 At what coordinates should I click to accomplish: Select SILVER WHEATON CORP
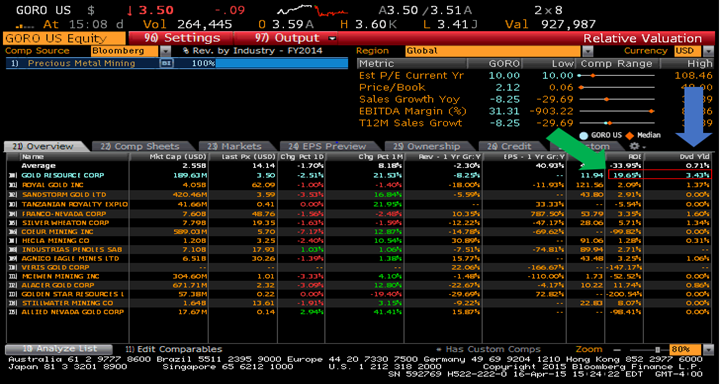click(65, 223)
